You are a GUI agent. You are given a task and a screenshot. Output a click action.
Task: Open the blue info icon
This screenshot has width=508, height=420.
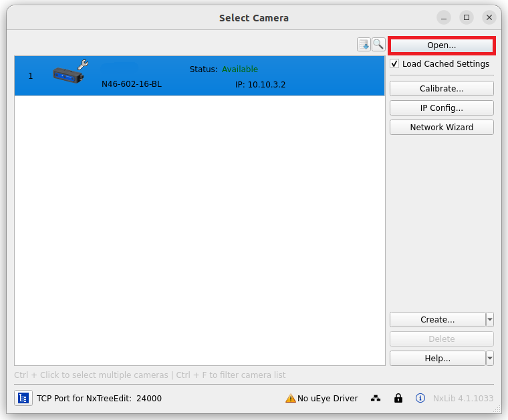pyautogui.click(x=420, y=398)
